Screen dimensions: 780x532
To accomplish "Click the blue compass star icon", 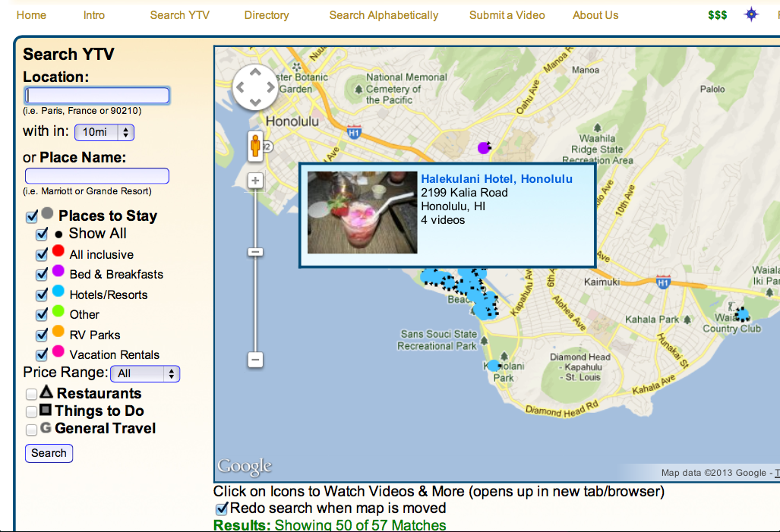I will tap(751, 14).
